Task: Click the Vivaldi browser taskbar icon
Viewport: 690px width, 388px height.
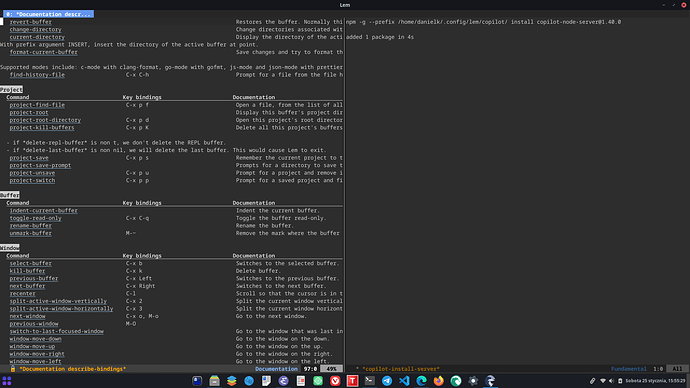Action: pyautogui.click(x=335, y=381)
